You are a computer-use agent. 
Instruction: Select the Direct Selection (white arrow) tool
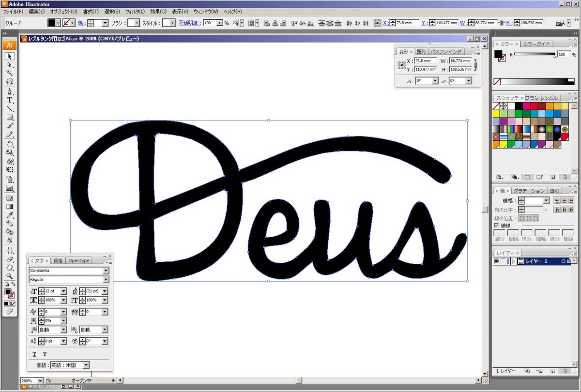pyautogui.click(x=10, y=64)
